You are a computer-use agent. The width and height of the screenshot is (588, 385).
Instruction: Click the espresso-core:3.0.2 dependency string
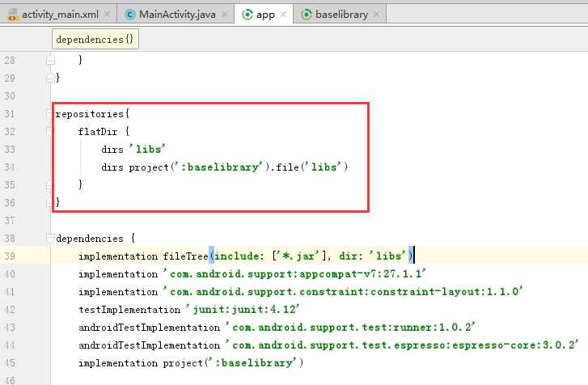[402, 345]
